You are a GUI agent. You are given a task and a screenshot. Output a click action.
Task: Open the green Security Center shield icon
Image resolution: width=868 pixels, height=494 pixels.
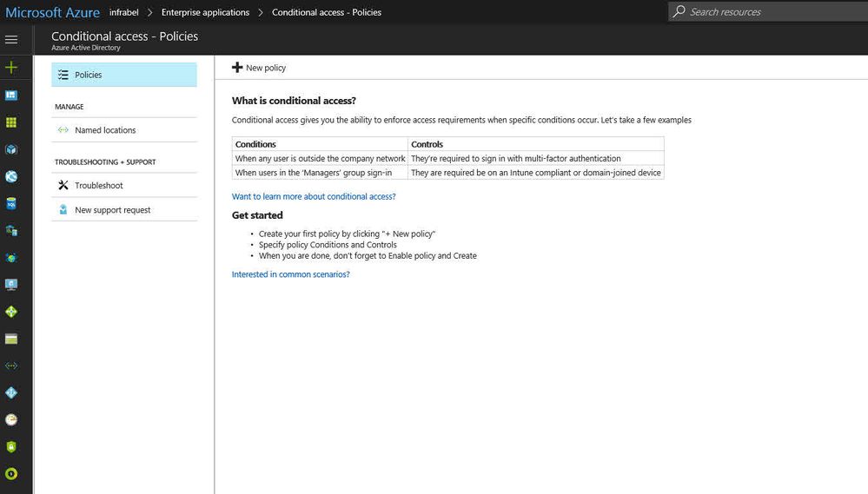[x=11, y=446]
